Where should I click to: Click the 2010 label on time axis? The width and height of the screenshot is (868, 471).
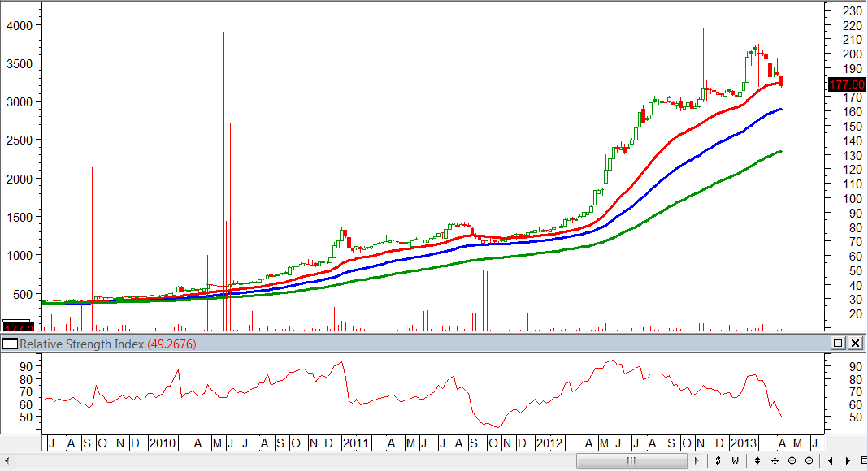click(163, 443)
